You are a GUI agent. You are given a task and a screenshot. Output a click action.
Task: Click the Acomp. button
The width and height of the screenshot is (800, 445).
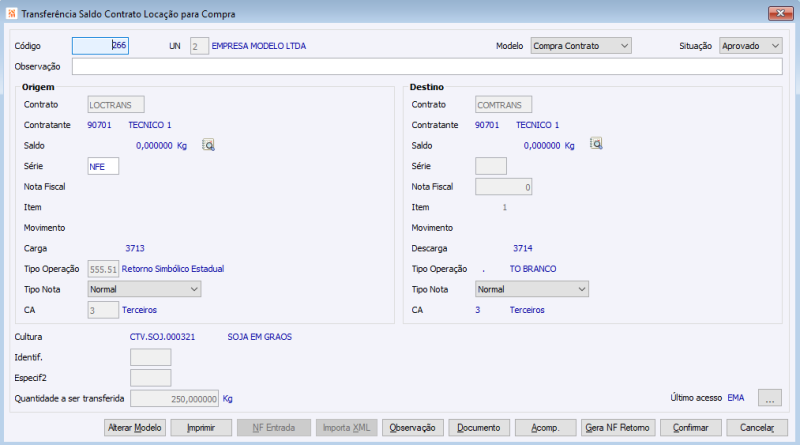(x=545, y=428)
